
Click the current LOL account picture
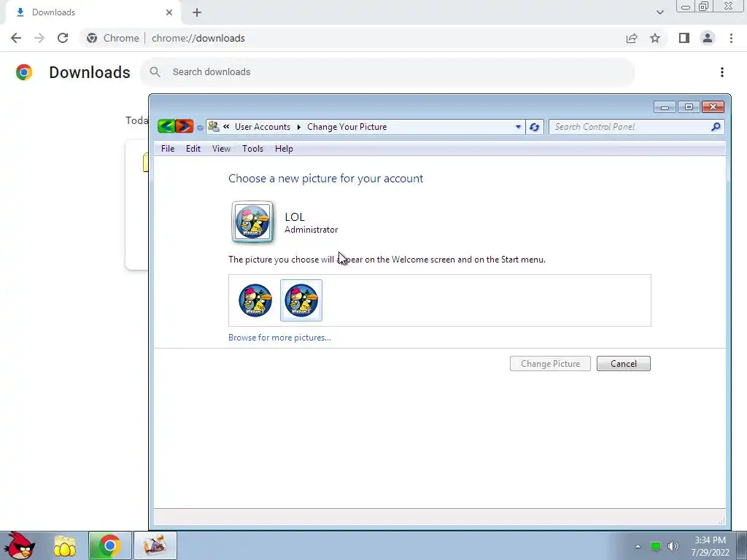252,222
